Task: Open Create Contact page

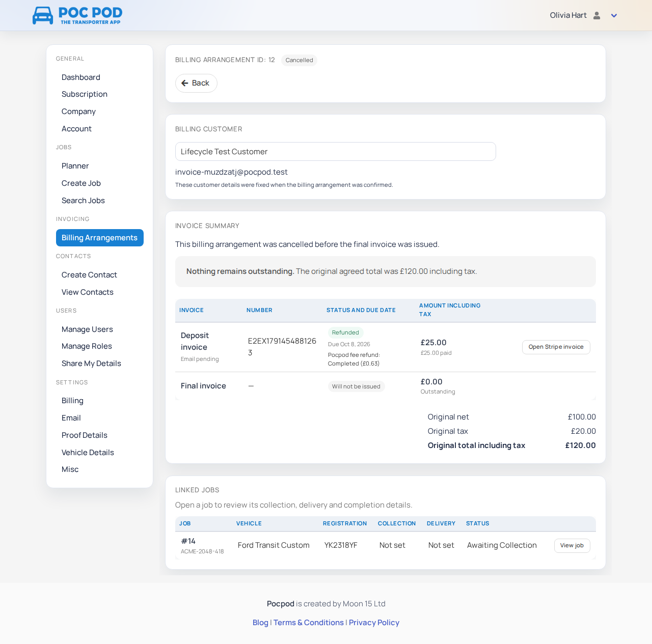Action: tap(89, 275)
